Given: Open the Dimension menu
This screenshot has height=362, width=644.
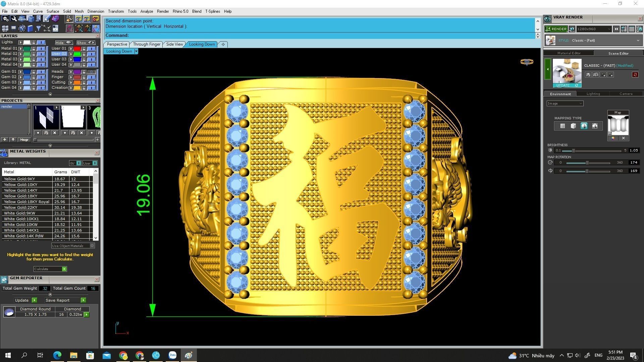Looking at the screenshot, I should 96,11.
